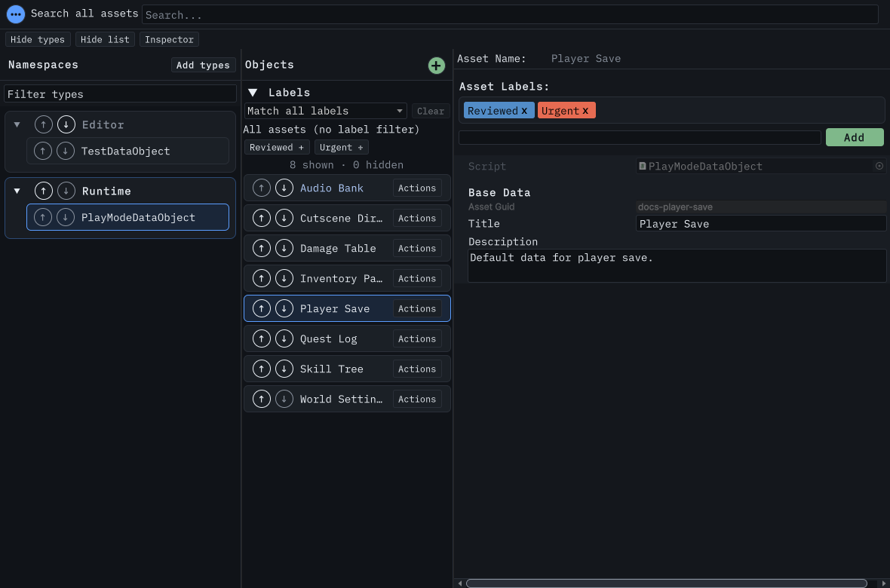Click the Clear label filter button
The height and width of the screenshot is (588, 890).
tap(431, 111)
